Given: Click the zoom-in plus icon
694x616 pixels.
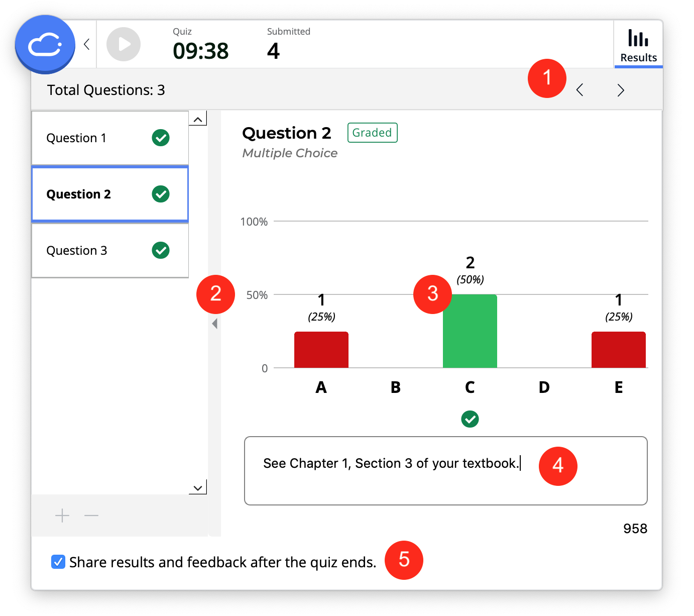Looking at the screenshot, I should (x=62, y=516).
